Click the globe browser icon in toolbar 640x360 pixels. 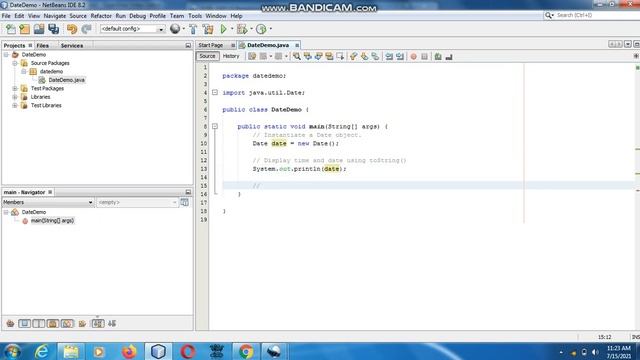pos(175,29)
